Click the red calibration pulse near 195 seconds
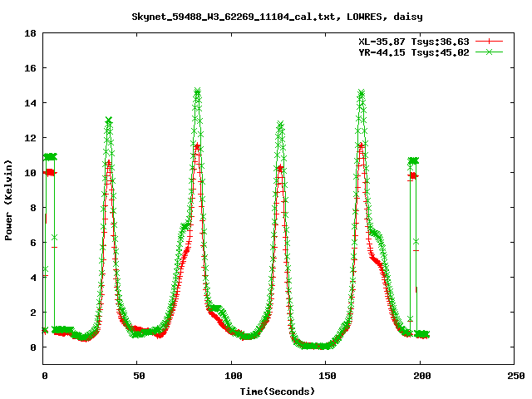532x399 pixels. (x=411, y=175)
